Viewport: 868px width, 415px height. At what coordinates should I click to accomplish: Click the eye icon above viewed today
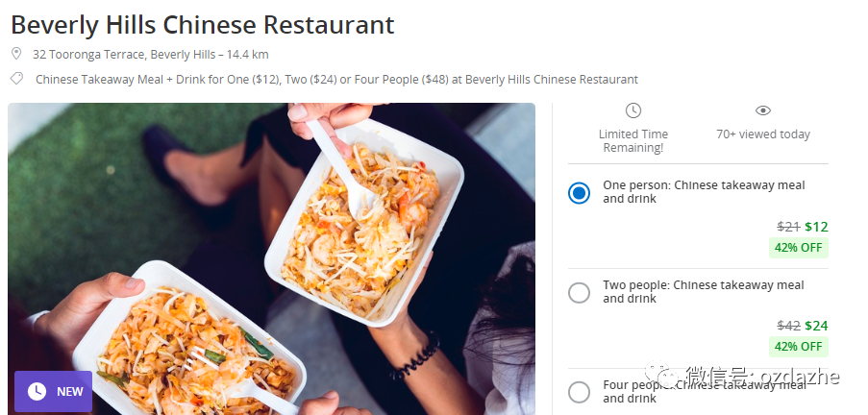[x=763, y=110]
